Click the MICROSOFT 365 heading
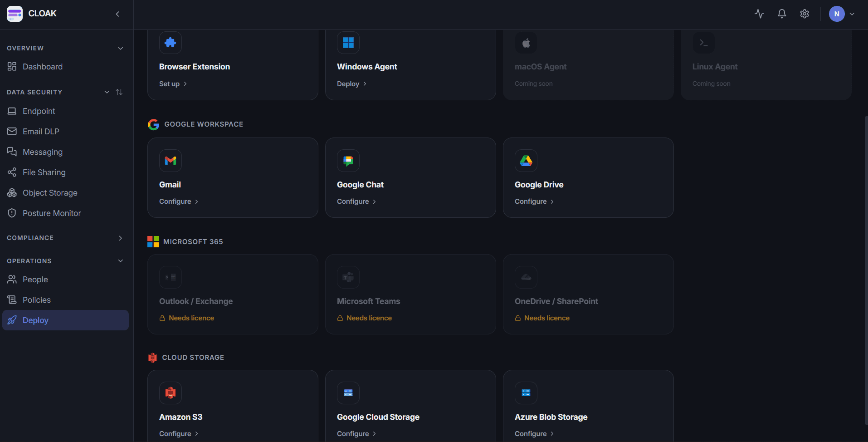This screenshot has height=442, width=868. [193, 242]
